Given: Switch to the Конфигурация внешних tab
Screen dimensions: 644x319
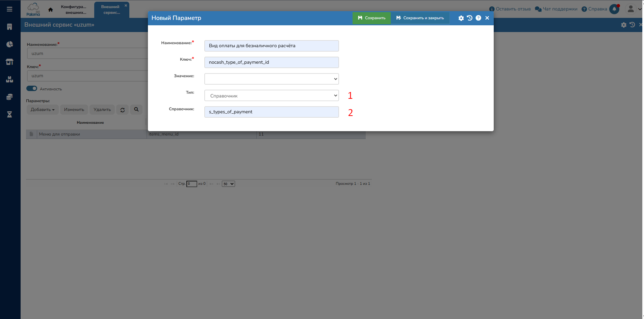Looking at the screenshot, I should pyautogui.click(x=74, y=9).
